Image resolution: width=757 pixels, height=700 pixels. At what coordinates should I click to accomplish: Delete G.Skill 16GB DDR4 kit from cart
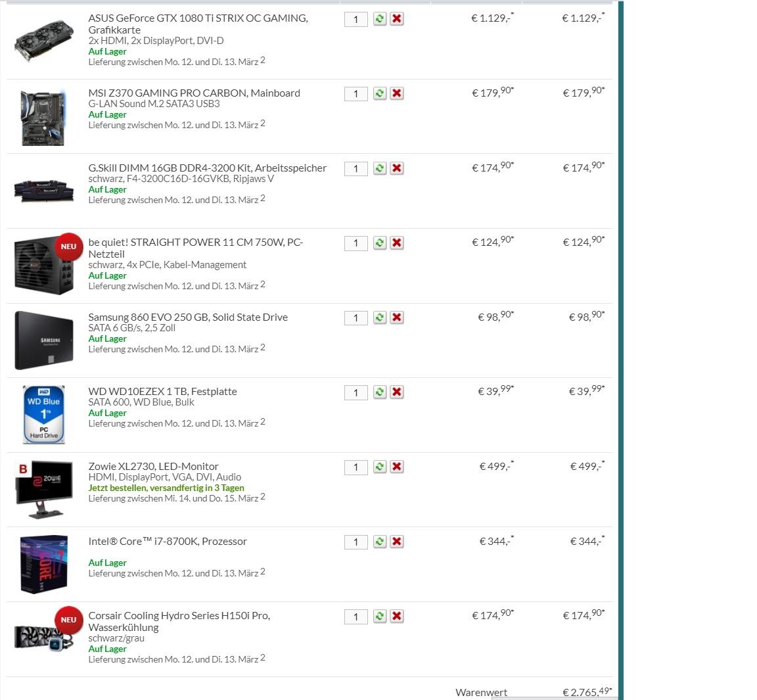(397, 168)
